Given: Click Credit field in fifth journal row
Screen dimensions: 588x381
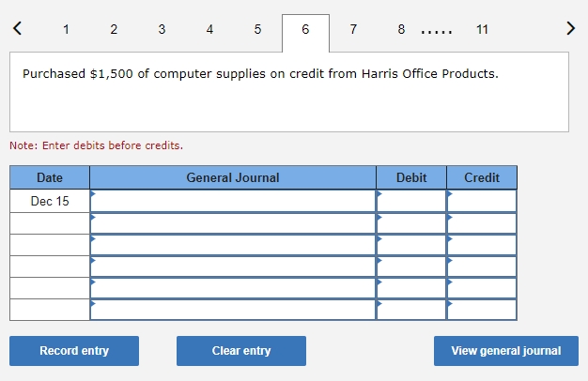Looking at the screenshot, I should [482, 288].
